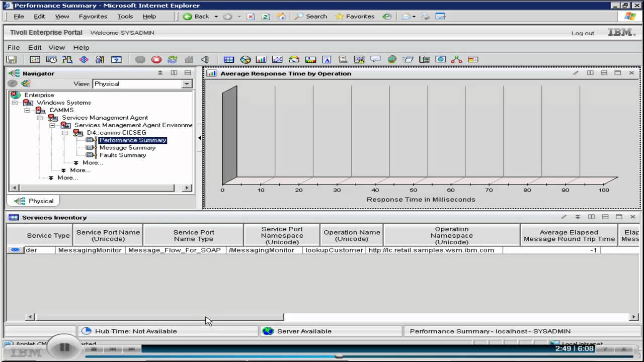Screen dimensions: 644x362
Task: Expand the Services Inventory header double-arrow
Action: click(x=578, y=217)
